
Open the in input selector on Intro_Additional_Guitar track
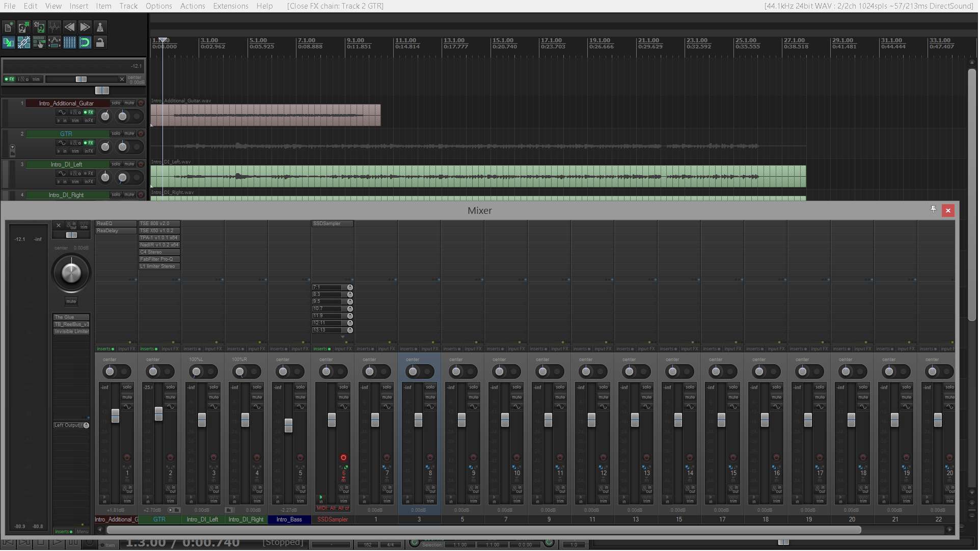(x=63, y=121)
